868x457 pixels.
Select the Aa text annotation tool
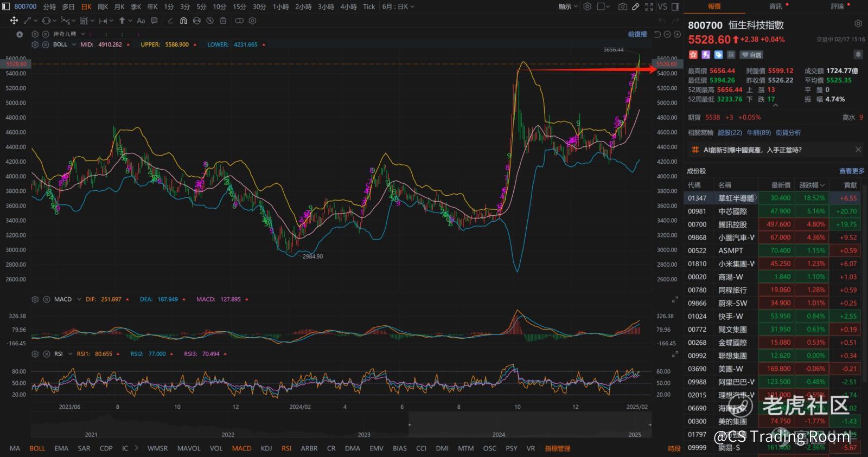click(141, 21)
